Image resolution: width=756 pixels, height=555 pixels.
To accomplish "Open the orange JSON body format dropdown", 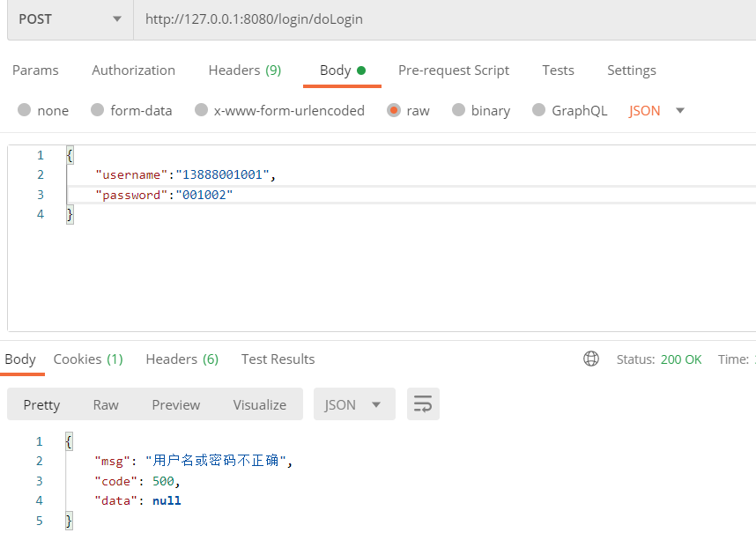I will (656, 111).
